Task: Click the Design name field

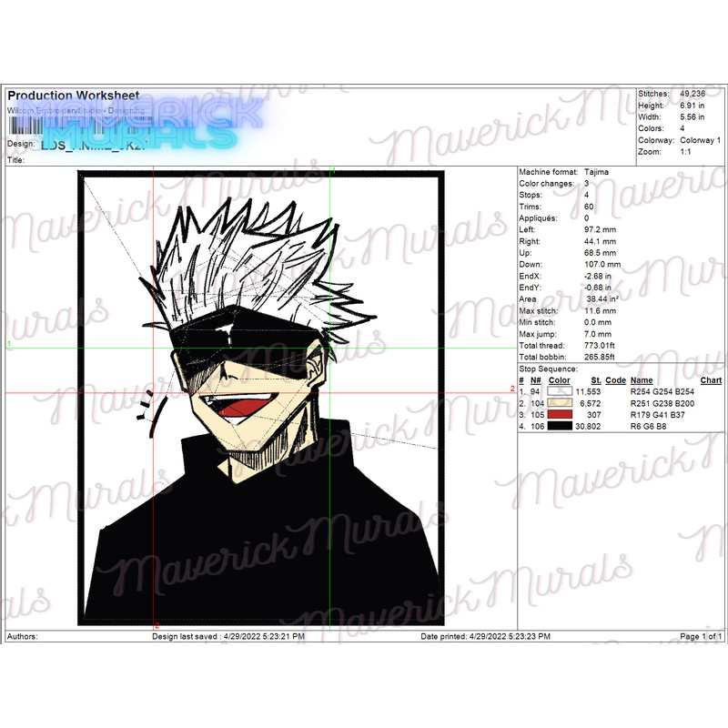Action: (100, 143)
